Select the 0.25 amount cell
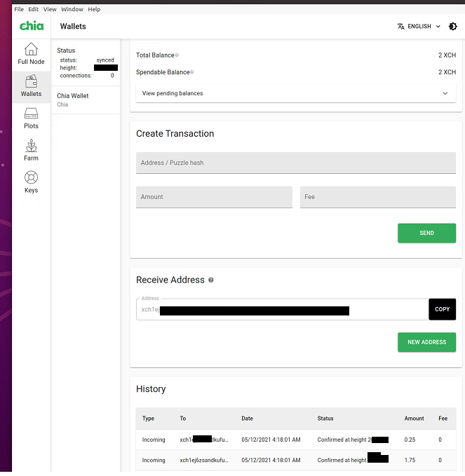The height and width of the screenshot is (476, 465). point(410,440)
